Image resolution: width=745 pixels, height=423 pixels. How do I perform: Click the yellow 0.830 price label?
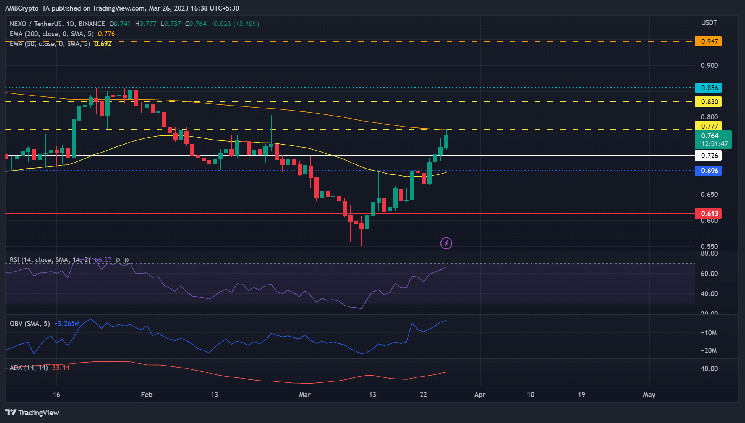click(x=708, y=102)
